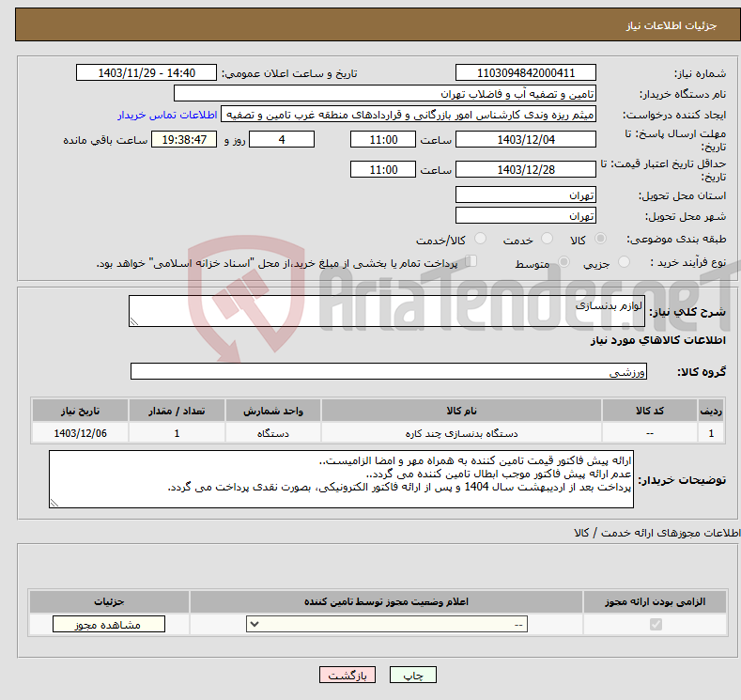741x700 pixels.
Task: Click the اعلام وضعیت مجوز column header
Action: [x=386, y=601]
